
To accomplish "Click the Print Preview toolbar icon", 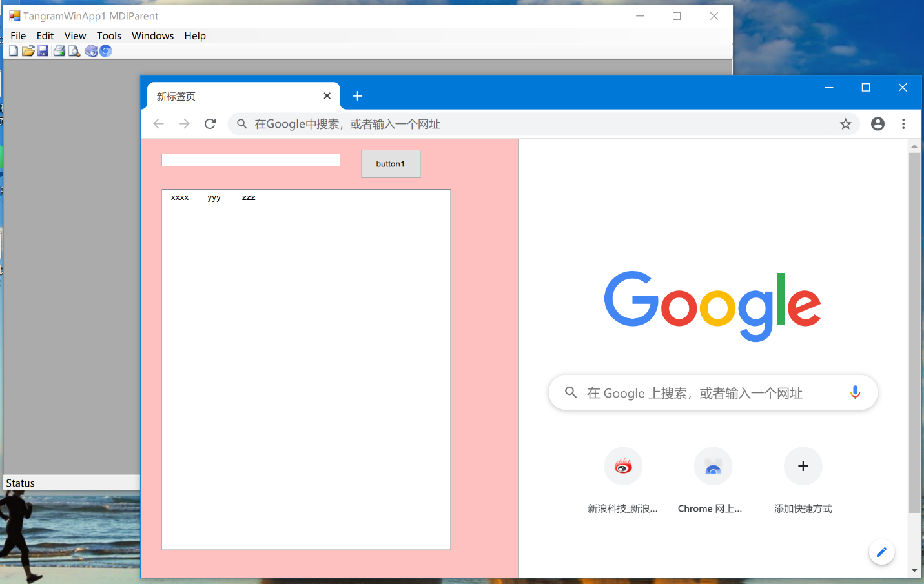I will (x=74, y=51).
